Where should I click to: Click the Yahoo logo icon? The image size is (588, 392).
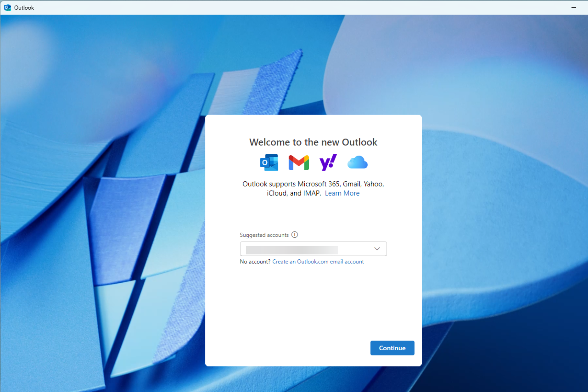coord(328,162)
